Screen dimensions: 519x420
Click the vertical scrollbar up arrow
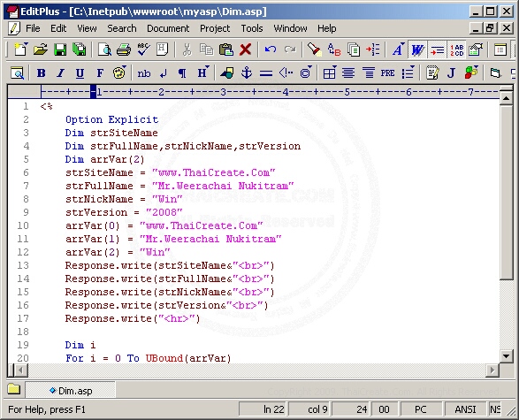coord(507,98)
